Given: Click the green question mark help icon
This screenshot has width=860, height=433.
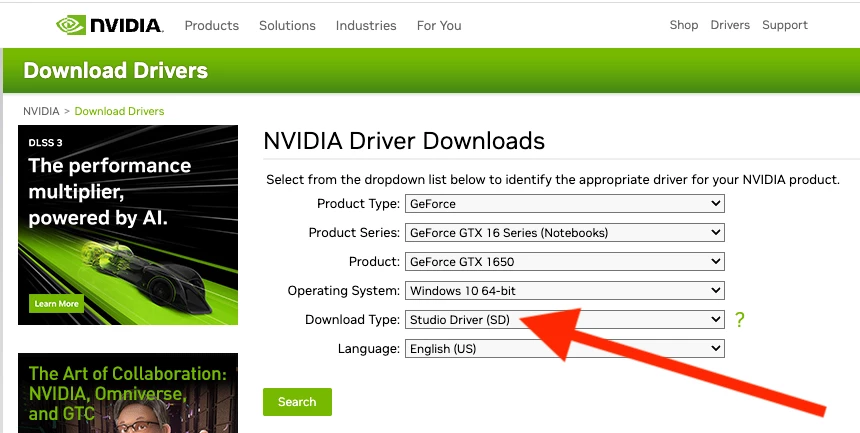Looking at the screenshot, I should [739, 319].
